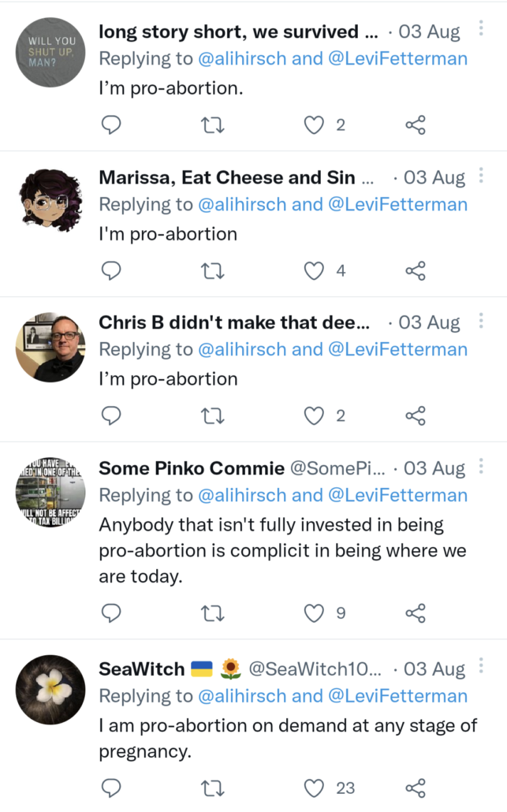
Task: Open Chris B's profile avatar
Action: point(50,348)
